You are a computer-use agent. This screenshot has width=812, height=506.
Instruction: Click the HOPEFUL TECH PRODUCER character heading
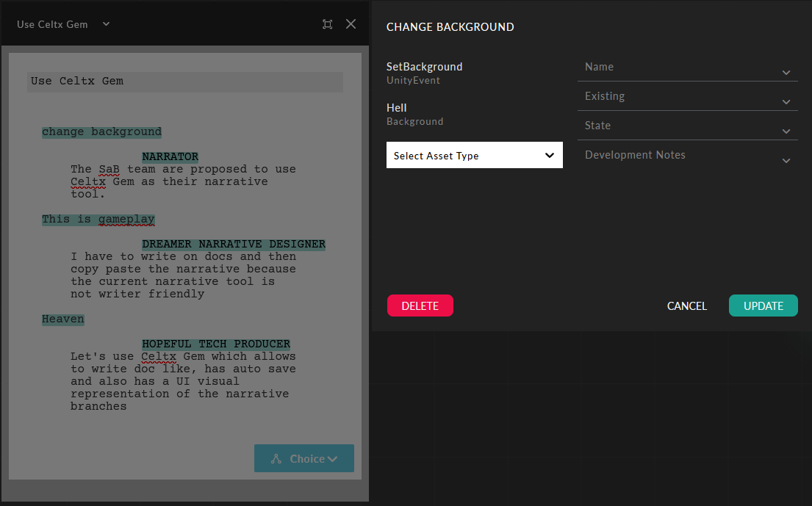216,344
